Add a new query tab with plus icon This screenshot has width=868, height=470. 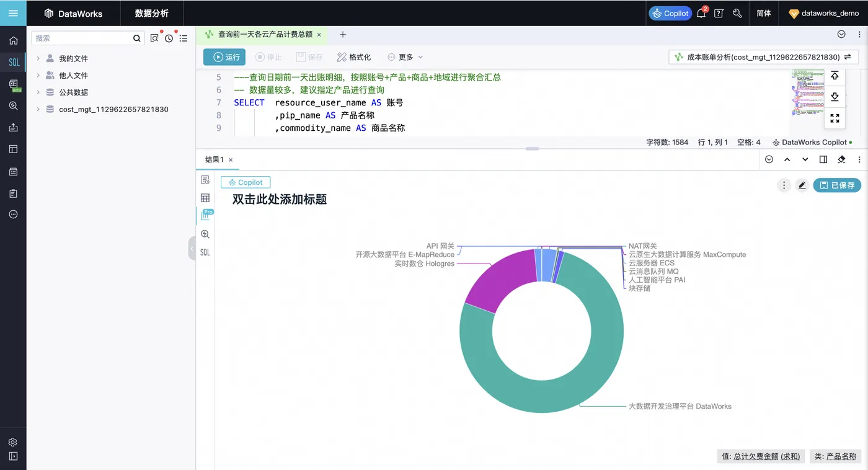343,35
